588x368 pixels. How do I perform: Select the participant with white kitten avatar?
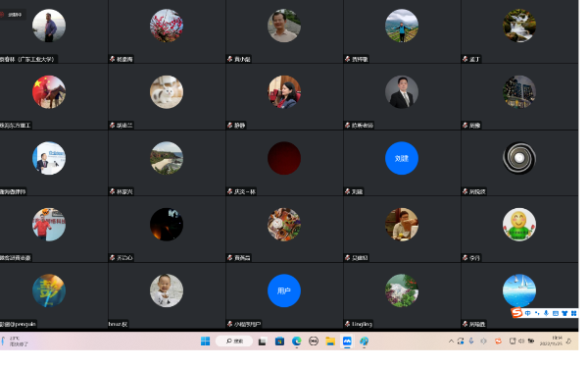167,97
